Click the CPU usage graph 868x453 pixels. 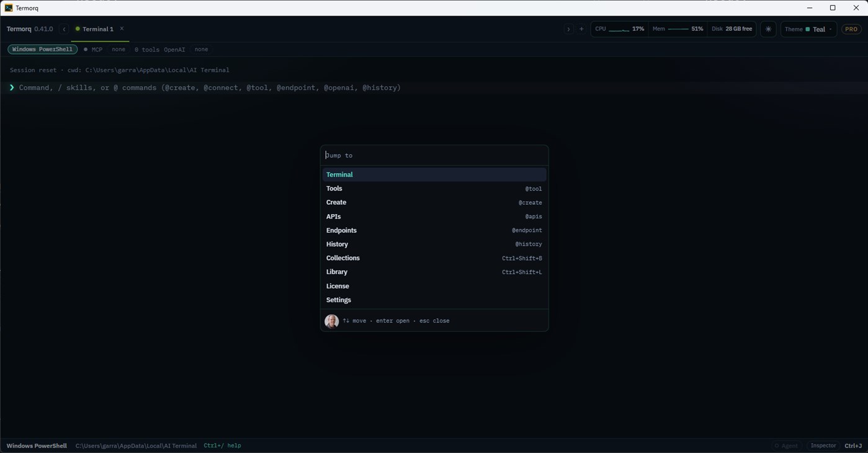point(619,29)
